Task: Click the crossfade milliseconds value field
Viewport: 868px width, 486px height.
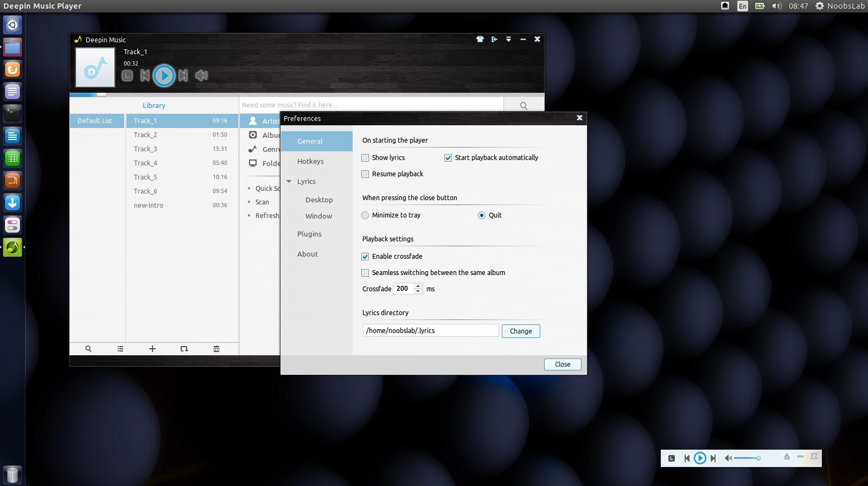Action: click(x=404, y=289)
